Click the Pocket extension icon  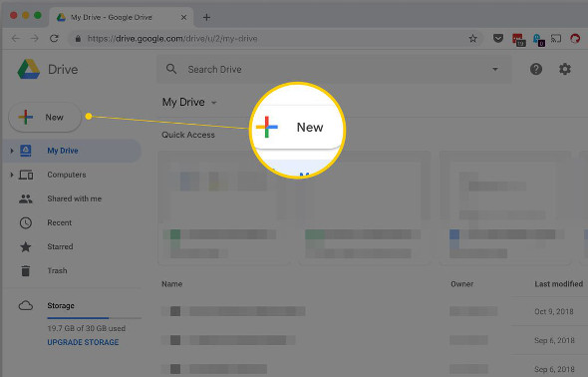(498, 38)
